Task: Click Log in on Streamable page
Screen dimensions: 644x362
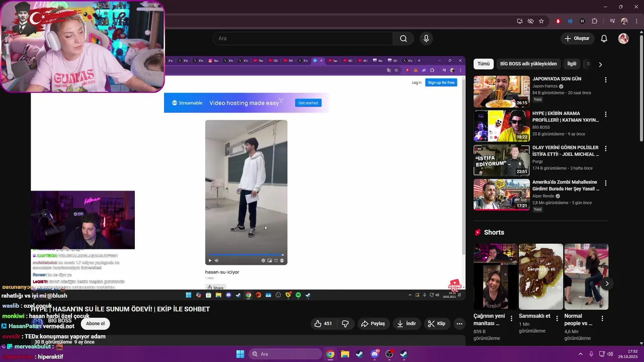Action: 417,82
